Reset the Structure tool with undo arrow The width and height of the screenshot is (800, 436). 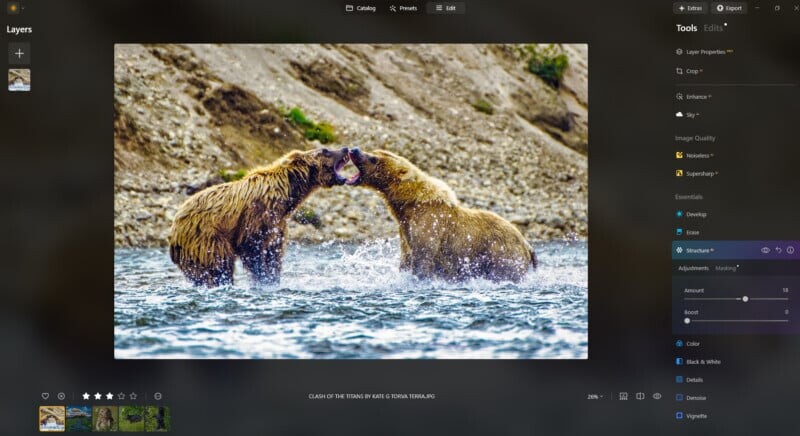click(x=778, y=250)
